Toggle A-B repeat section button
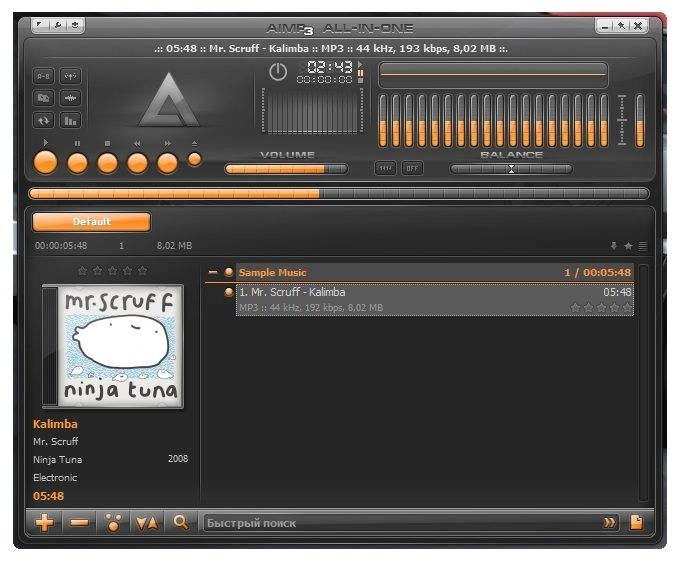 (x=43, y=76)
